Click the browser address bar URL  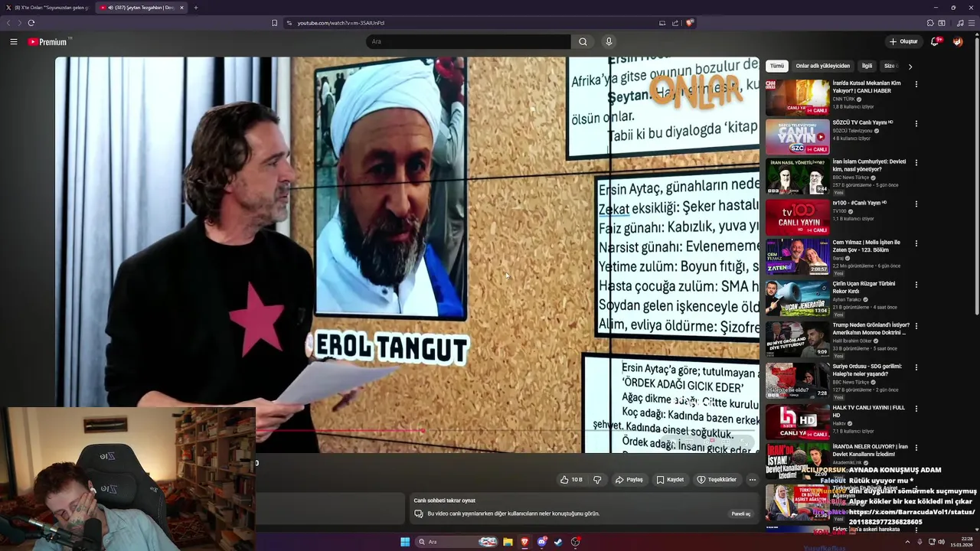point(341,23)
